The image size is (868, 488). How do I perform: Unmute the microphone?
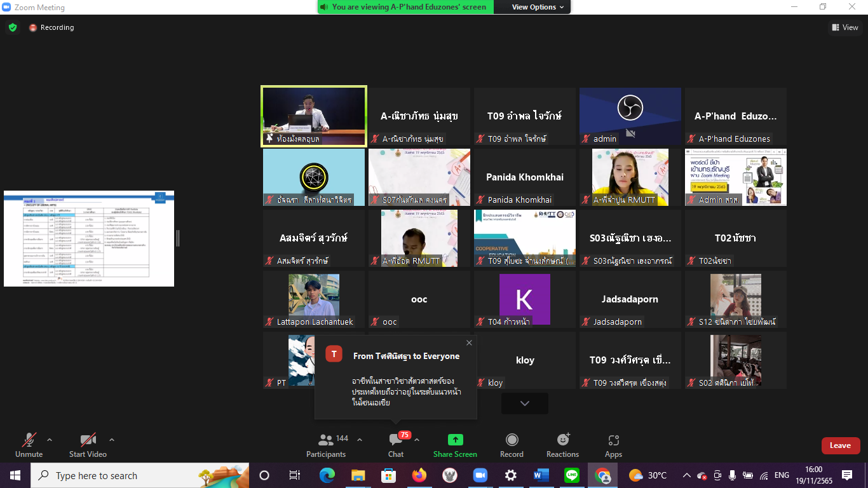click(x=29, y=440)
